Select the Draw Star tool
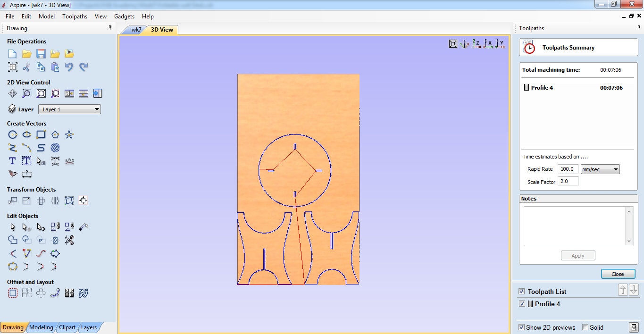 (x=69, y=134)
